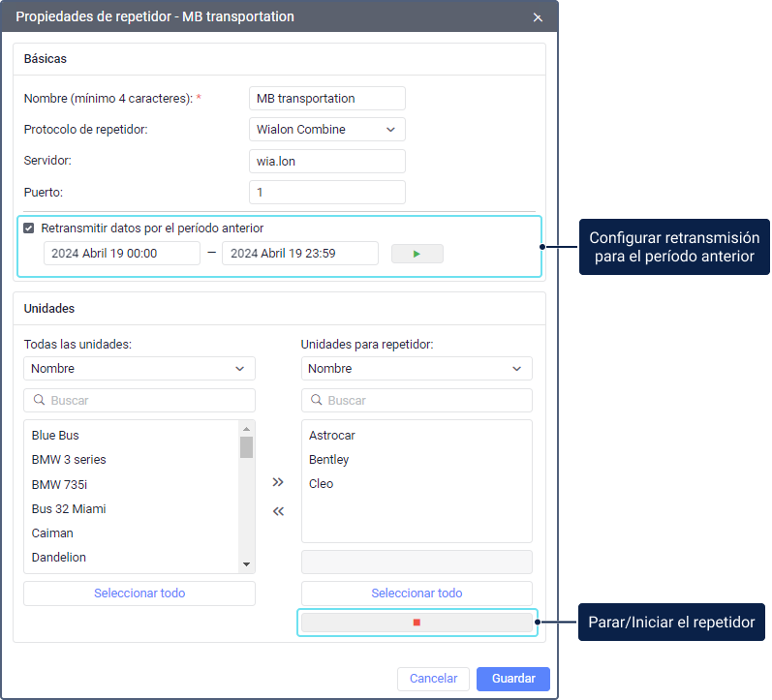The image size is (772, 700).
Task: Click the Servidor input field
Action: tap(326, 162)
